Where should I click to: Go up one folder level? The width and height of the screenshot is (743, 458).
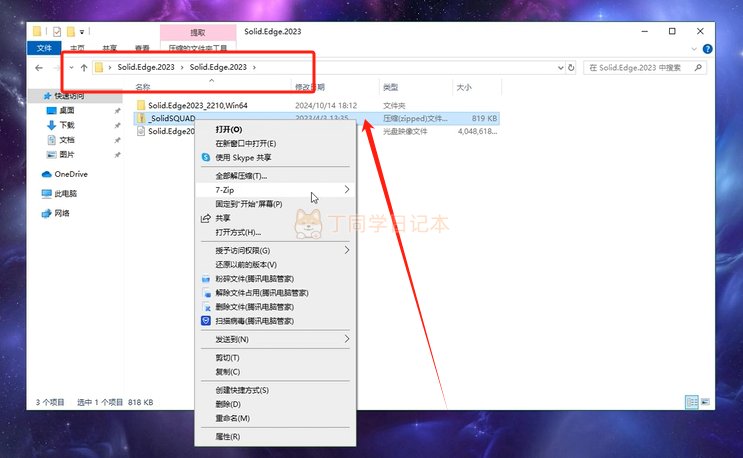pos(84,68)
